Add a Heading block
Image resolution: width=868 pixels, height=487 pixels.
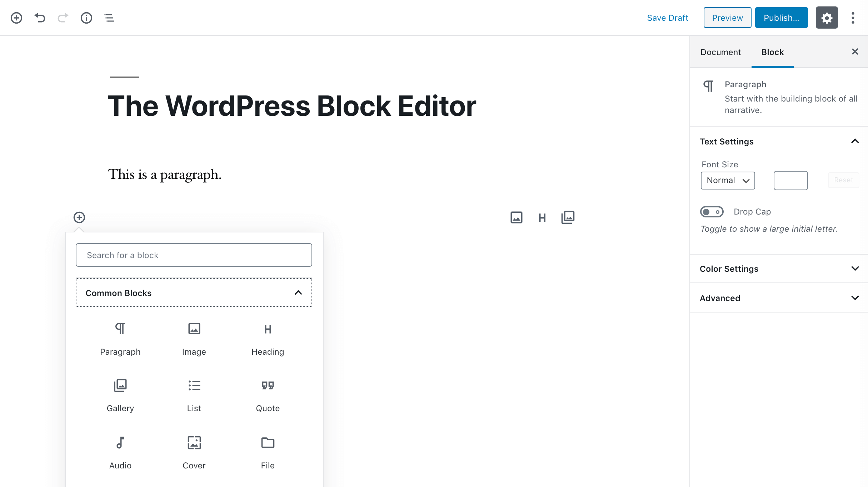(x=267, y=339)
